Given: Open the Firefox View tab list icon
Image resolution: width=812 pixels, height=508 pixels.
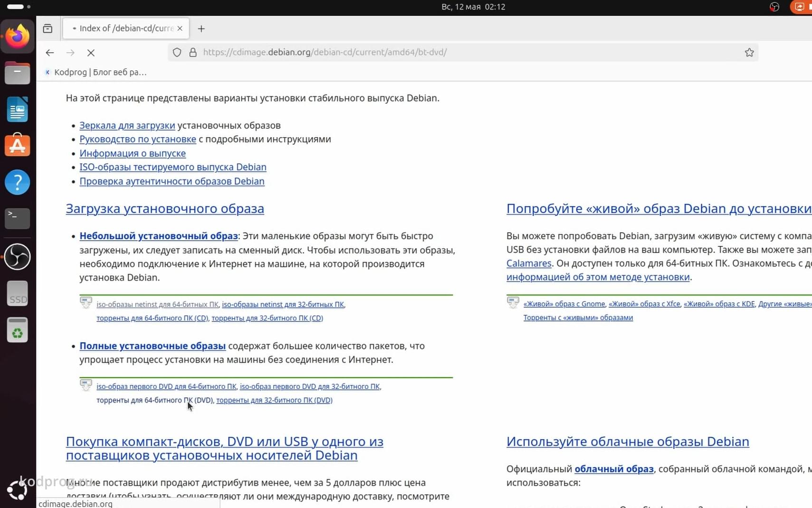Looking at the screenshot, I should coord(48,28).
